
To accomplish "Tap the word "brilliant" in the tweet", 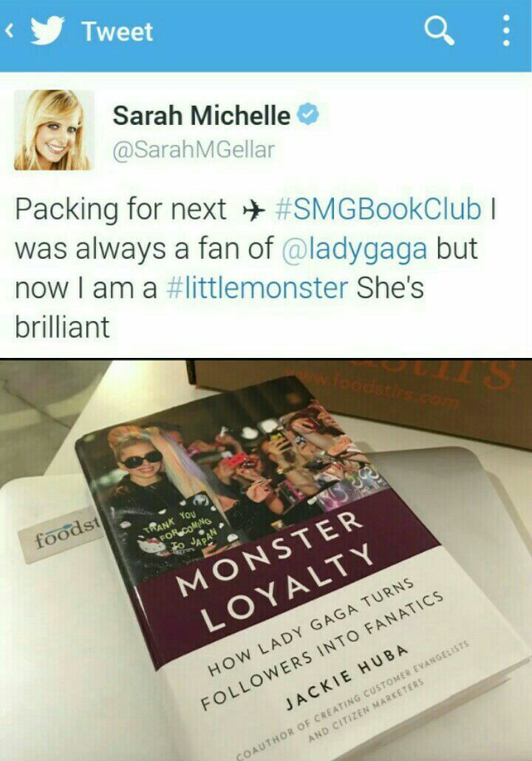I will click(62, 326).
